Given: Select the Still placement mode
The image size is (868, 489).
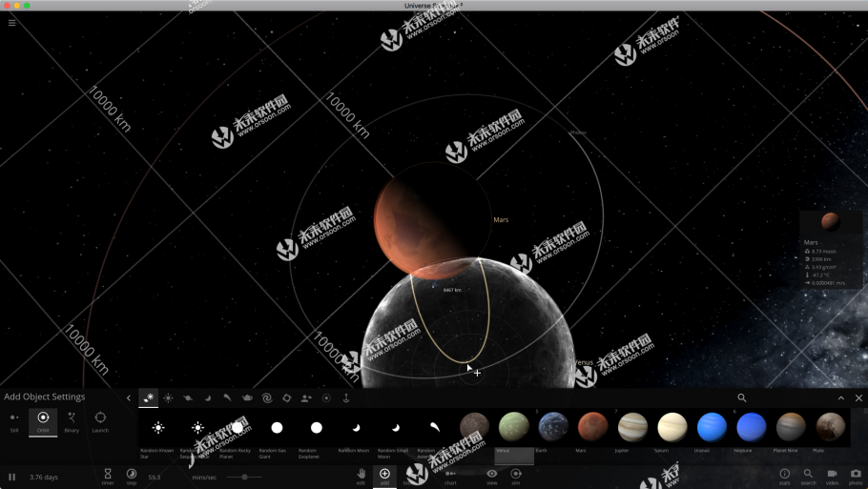Looking at the screenshot, I should pos(14,422).
